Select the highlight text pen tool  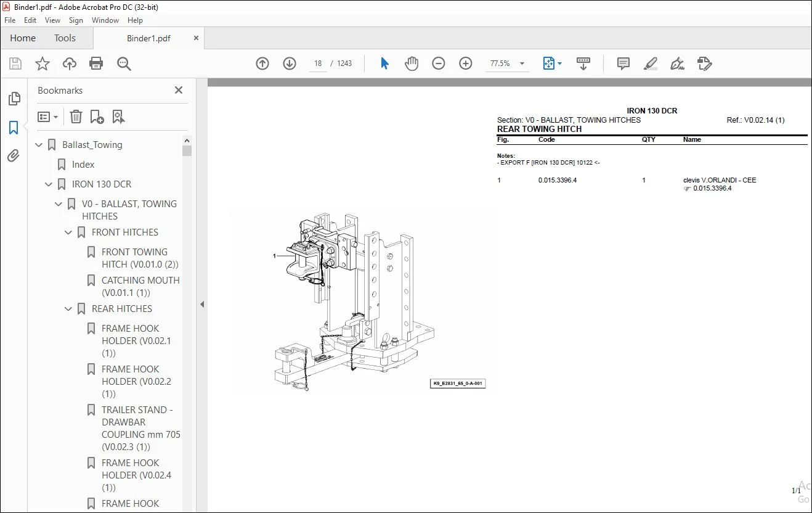click(651, 64)
